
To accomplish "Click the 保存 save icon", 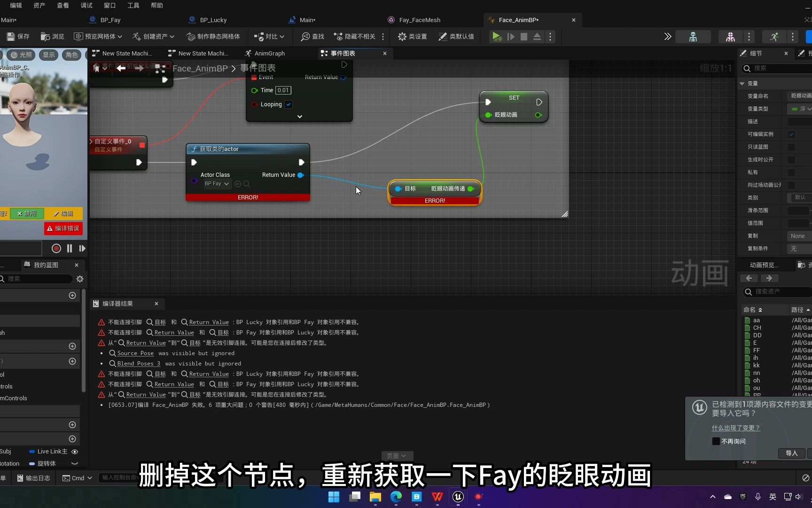I will point(10,36).
